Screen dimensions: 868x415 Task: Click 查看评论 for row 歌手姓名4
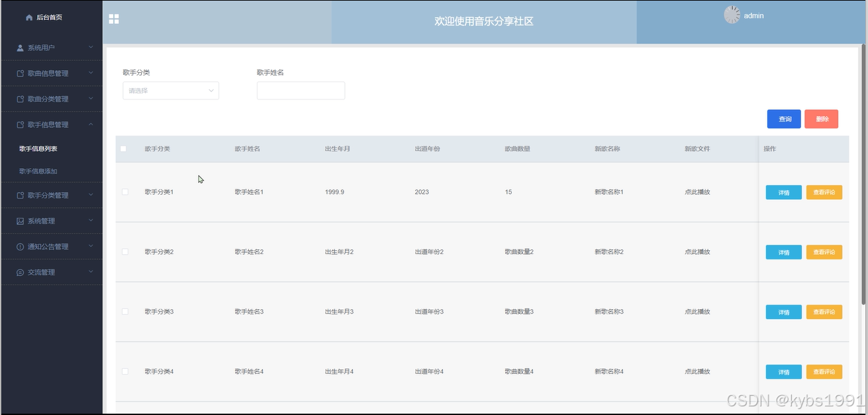(824, 372)
